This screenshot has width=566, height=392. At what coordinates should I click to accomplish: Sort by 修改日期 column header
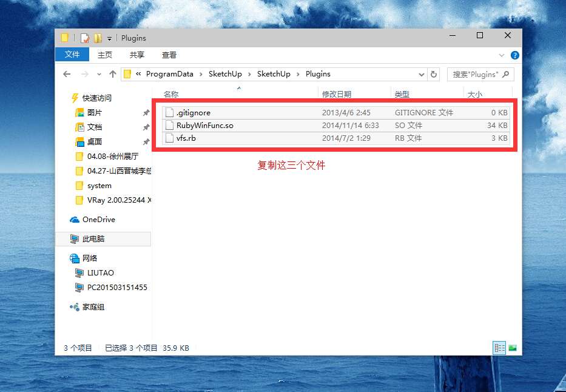337,95
